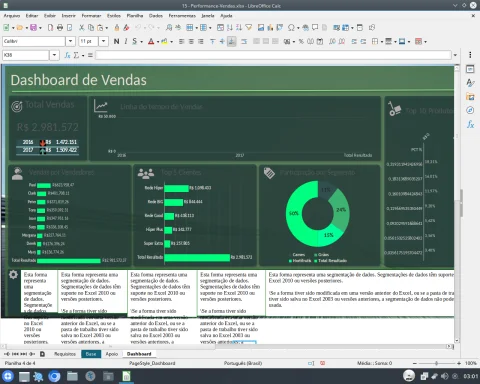480x384 pixels.
Task: Open the Arquivo menu
Action: point(12,16)
